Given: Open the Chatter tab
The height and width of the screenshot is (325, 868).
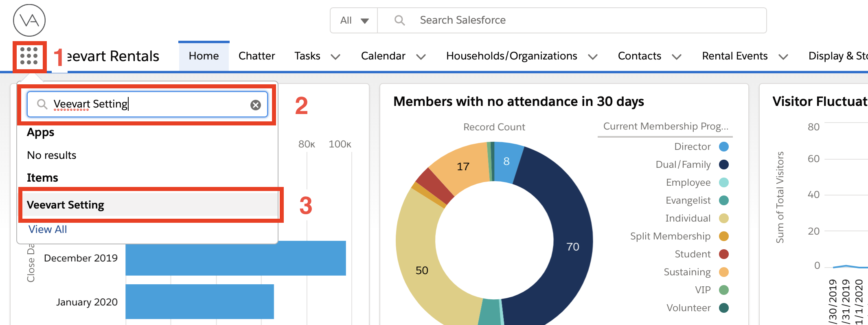Looking at the screenshot, I should coord(256,56).
